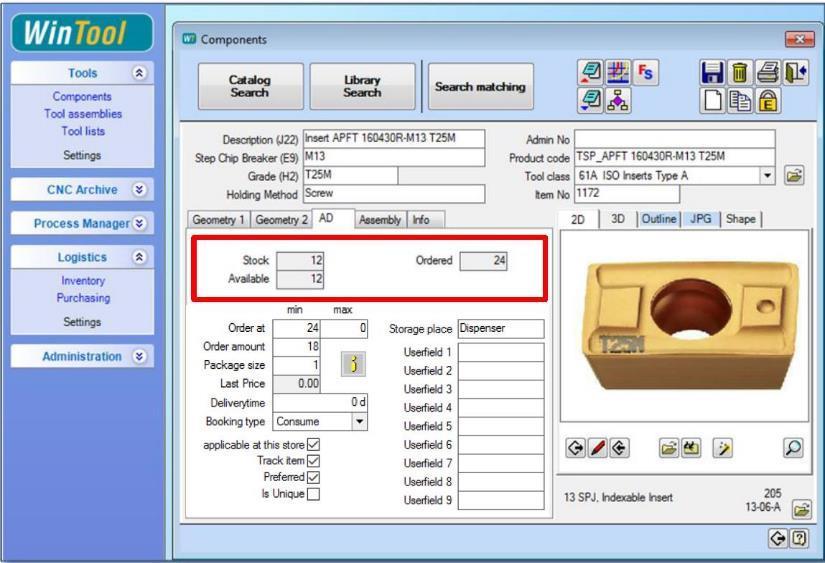Open the JPG image tab
This screenshot has width=825, height=563.
700,219
